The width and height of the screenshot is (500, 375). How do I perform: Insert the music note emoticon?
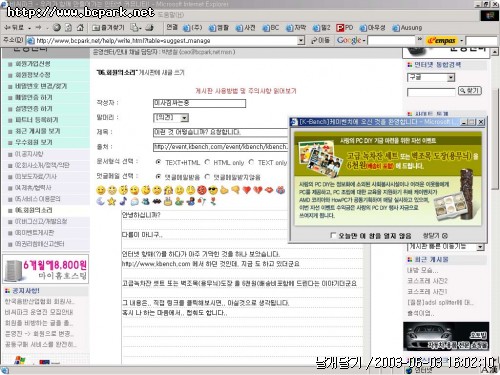tap(123, 201)
